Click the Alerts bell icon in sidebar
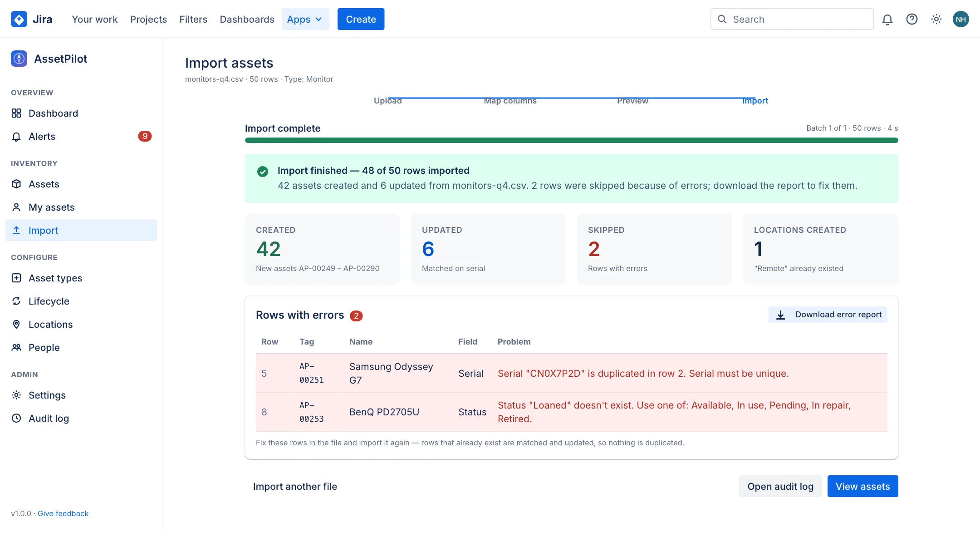The image size is (980, 557). coord(16,136)
